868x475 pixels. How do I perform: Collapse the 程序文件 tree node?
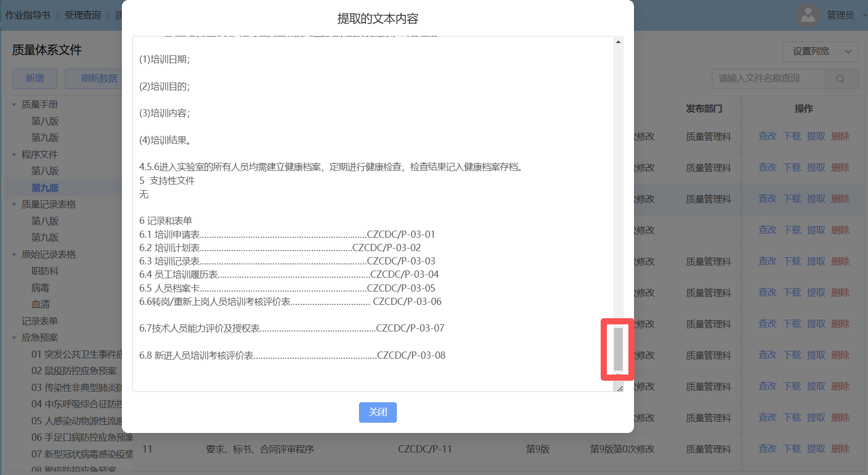click(14, 155)
